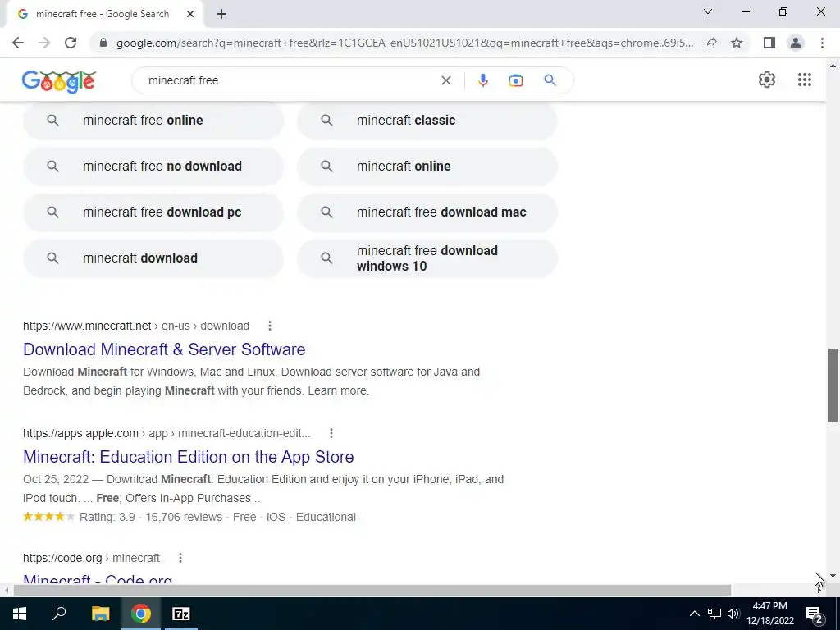
Task: Open Windows taskbar search
Action: click(x=59, y=614)
